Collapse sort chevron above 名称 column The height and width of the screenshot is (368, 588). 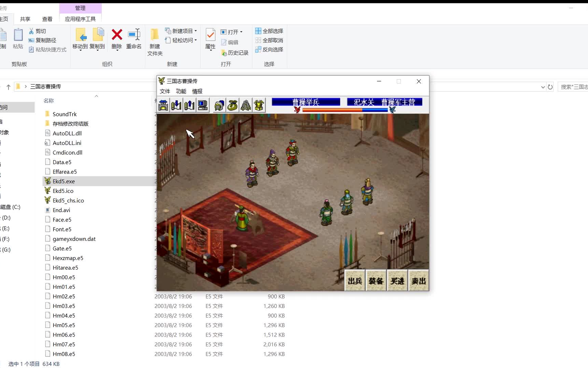(x=97, y=96)
